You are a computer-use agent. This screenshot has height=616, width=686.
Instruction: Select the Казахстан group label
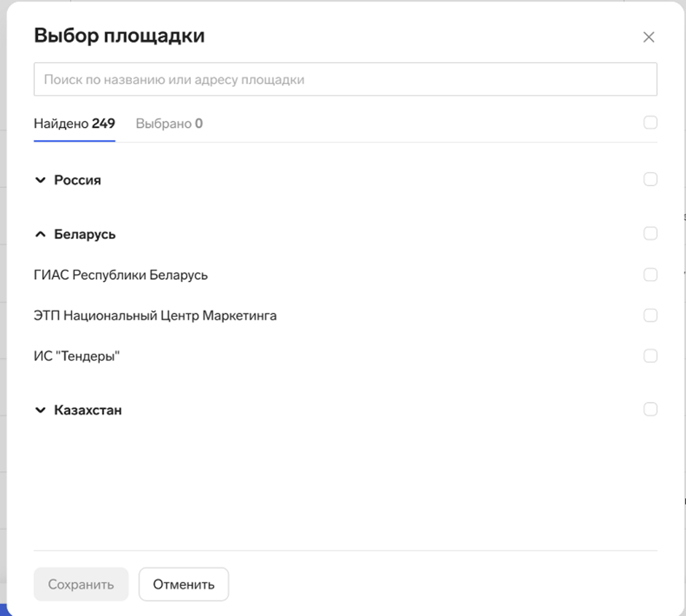pyautogui.click(x=88, y=410)
